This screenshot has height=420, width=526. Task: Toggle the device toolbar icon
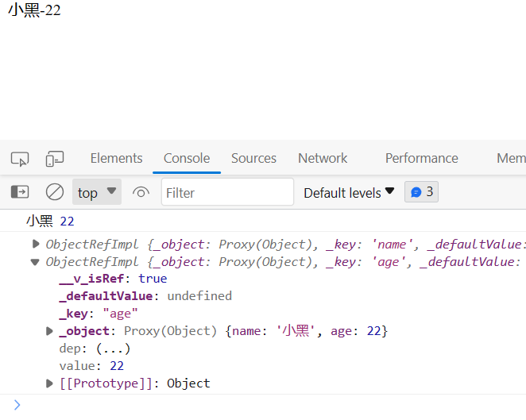(x=55, y=159)
